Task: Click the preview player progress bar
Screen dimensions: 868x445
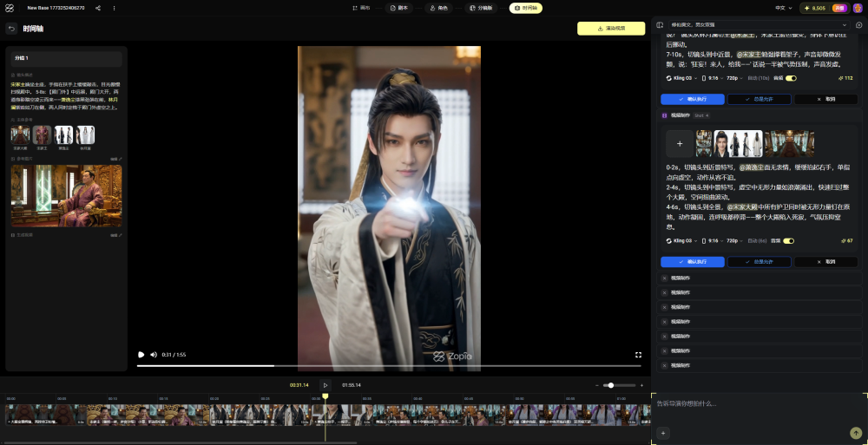Action: coord(389,366)
